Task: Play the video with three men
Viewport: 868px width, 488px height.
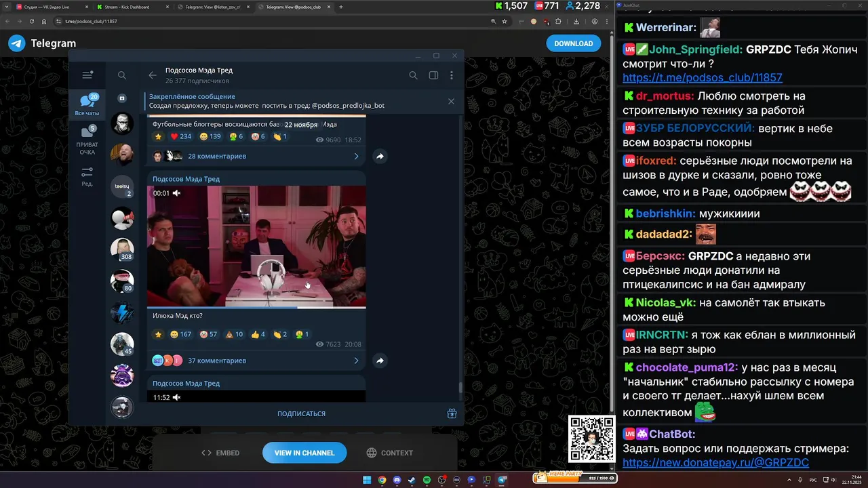Action: [256, 247]
